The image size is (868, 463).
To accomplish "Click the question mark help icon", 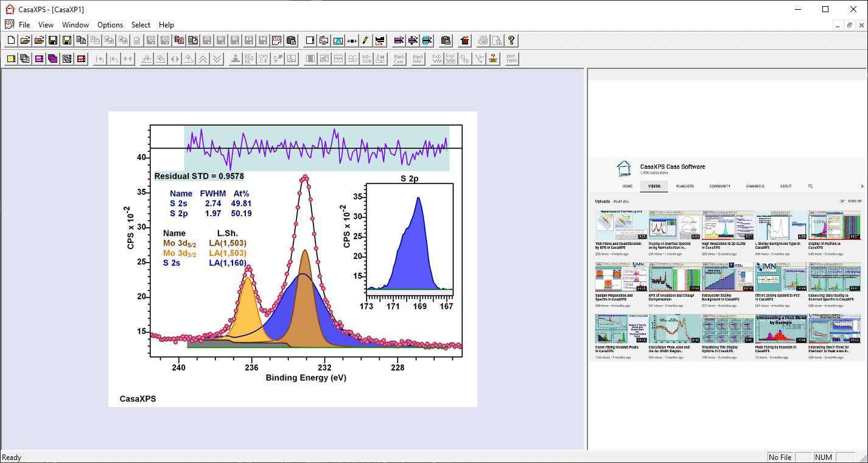I will click(x=511, y=41).
